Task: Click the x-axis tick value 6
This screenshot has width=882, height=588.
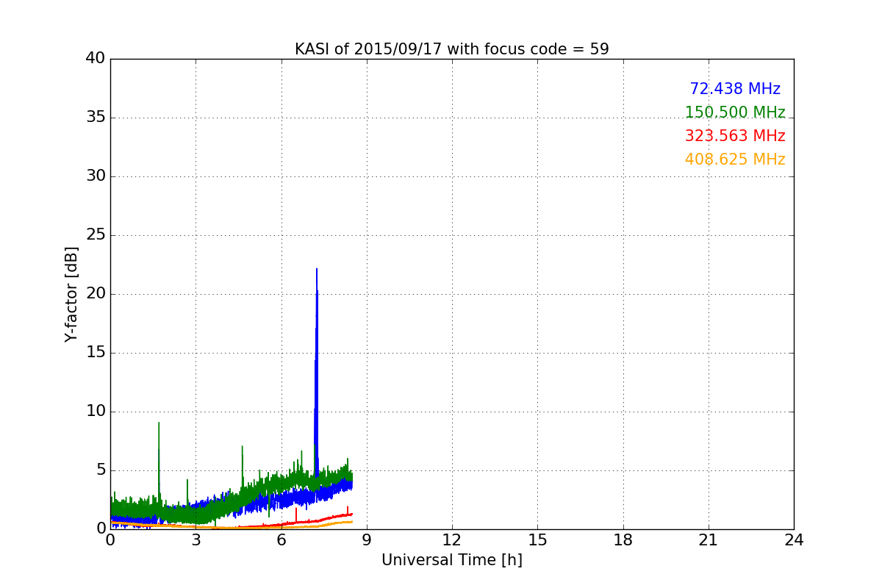Action: coord(282,540)
